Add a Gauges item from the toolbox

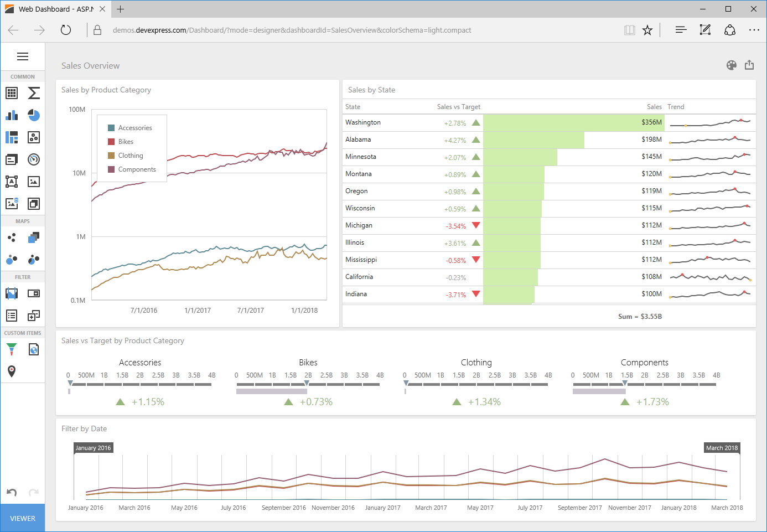coord(34,159)
